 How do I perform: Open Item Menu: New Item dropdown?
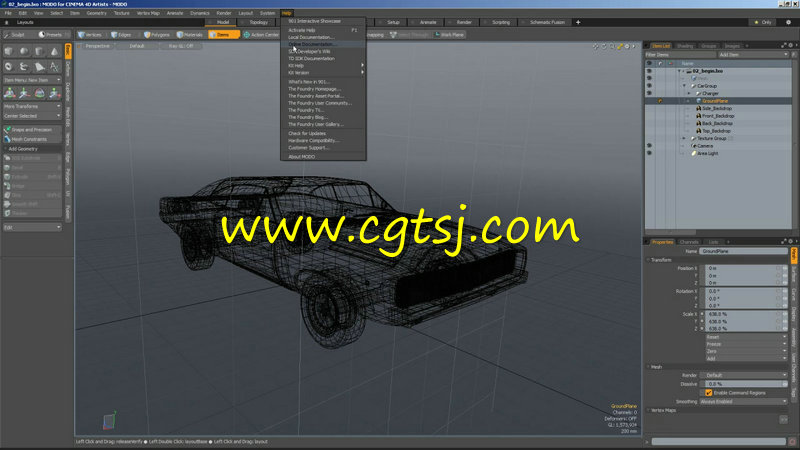pos(32,80)
